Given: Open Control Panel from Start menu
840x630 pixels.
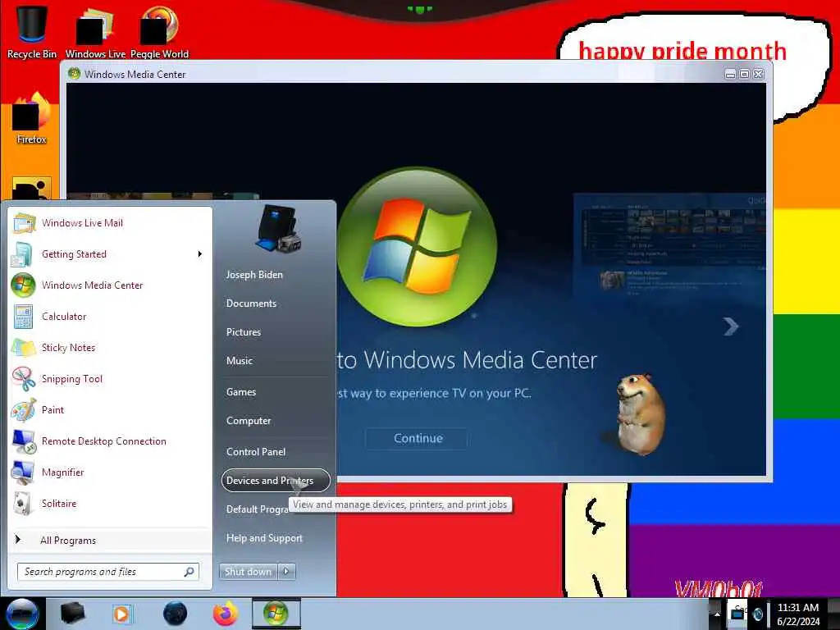Looking at the screenshot, I should point(256,452).
